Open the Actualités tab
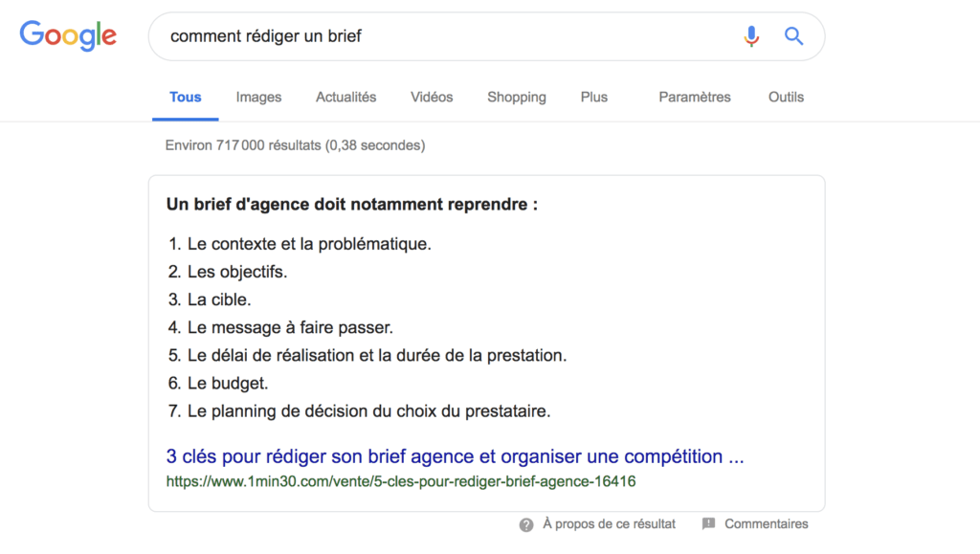Screen dimensions: 980x554 point(345,98)
